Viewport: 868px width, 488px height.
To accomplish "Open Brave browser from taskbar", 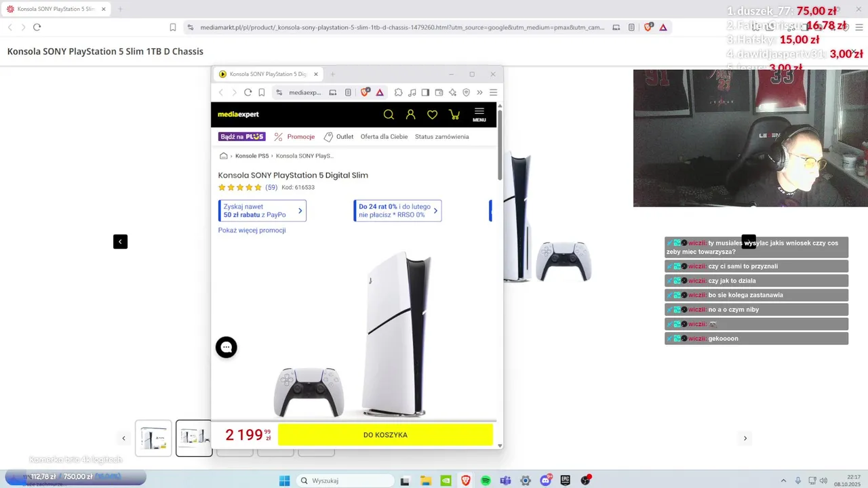I will [x=466, y=481].
